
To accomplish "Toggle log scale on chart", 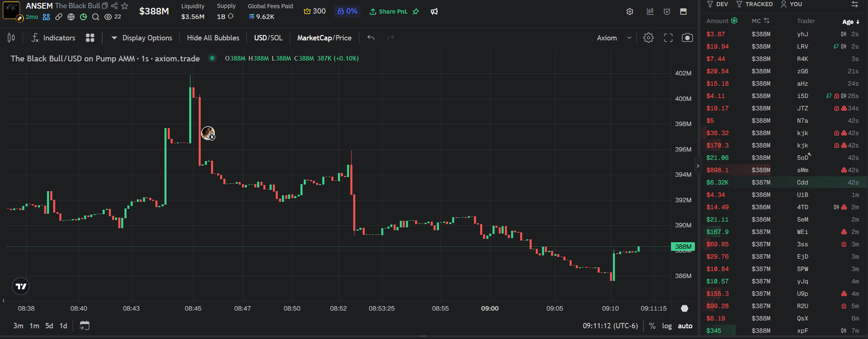I will click(x=667, y=326).
